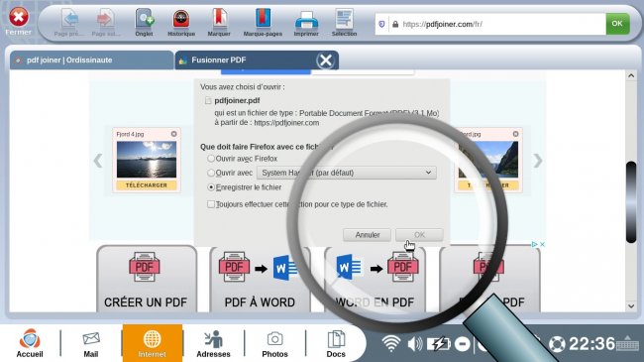The image size is (644, 362).
Task: Select the Enregistrer le fichier option
Action: coord(211,187)
